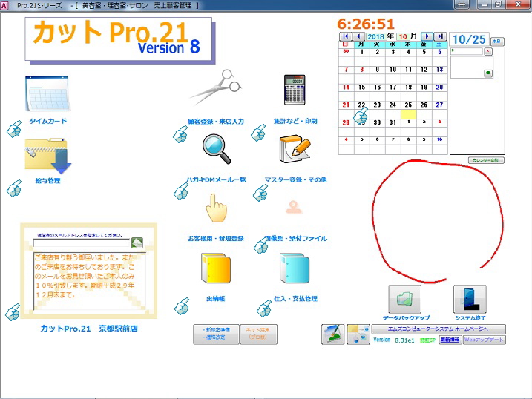
Task: Click the Access app icon in title bar
Action: pyautogui.click(x=4, y=5)
